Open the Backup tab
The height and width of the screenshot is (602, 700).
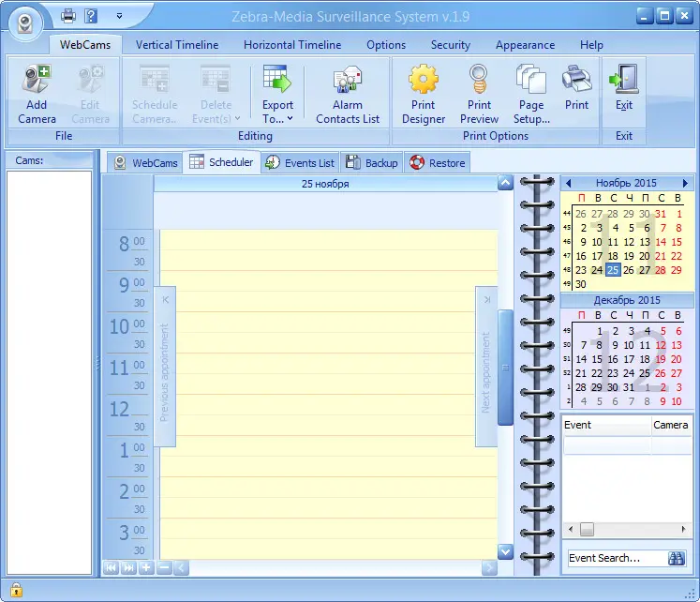click(x=372, y=163)
